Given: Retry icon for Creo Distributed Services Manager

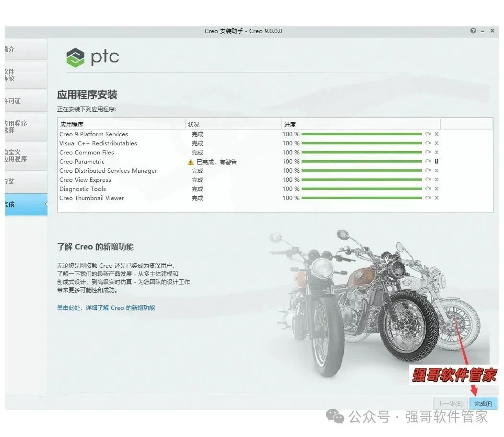Looking at the screenshot, I should pyautogui.click(x=428, y=170).
